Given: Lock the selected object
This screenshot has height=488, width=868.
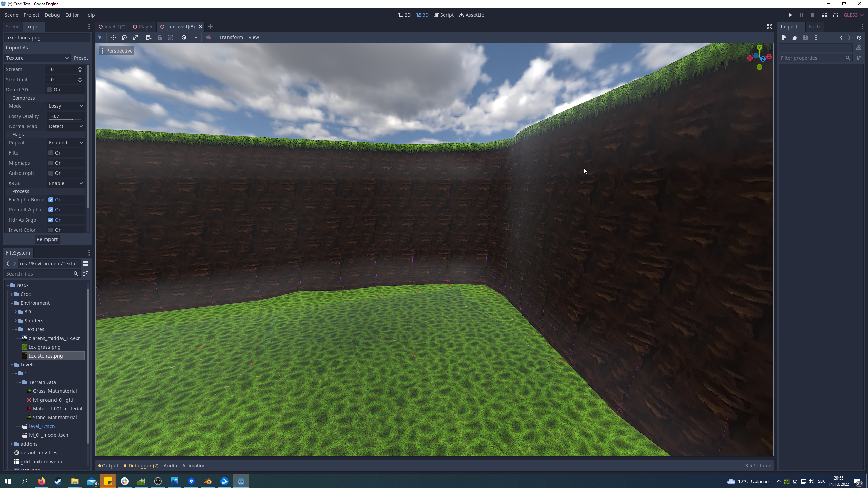Looking at the screenshot, I should pyautogui.click(x=160, y=37).
